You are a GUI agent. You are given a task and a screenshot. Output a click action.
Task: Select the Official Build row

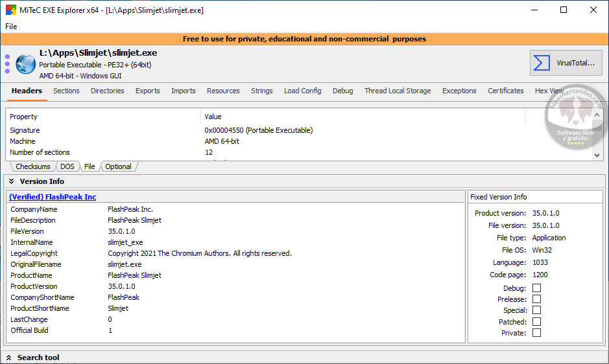pos(236,330)
